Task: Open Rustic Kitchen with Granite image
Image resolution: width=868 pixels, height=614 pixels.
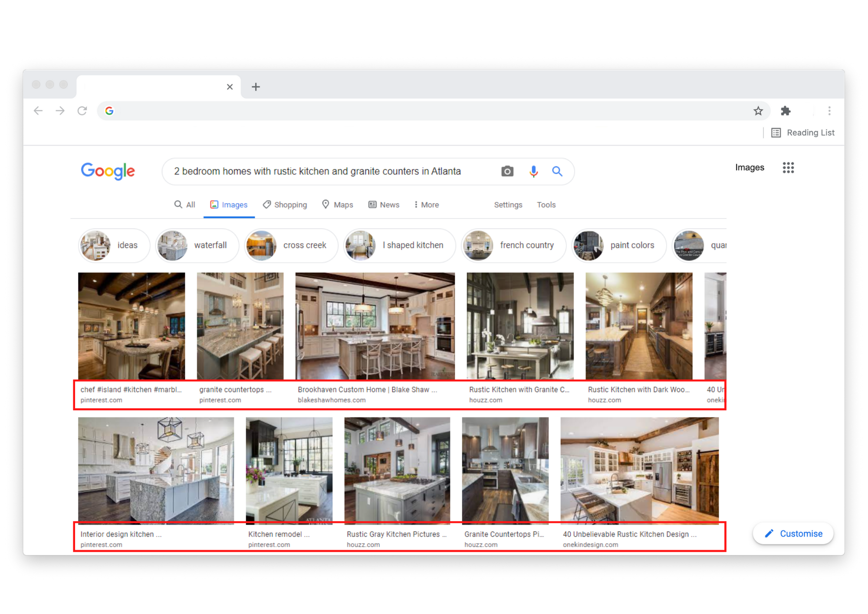Action: (x=520, y=326)
